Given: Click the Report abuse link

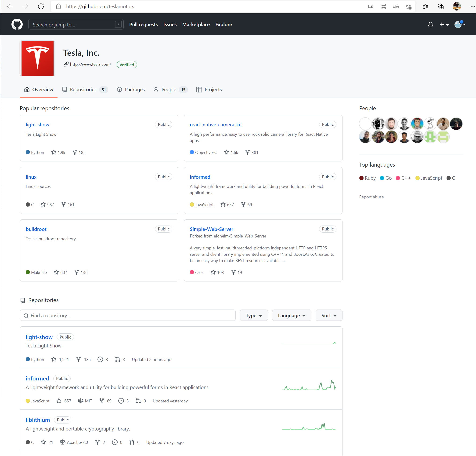Looking at the screenshot, I should point(371,197).
